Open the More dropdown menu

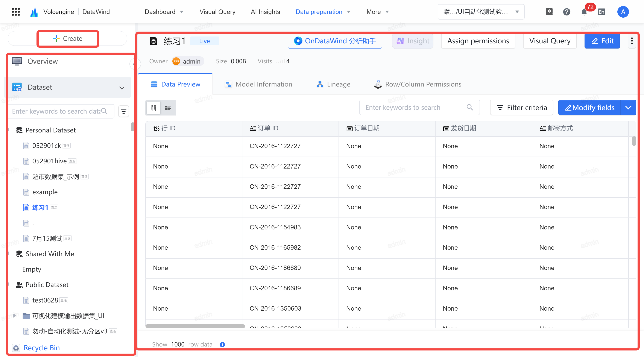(378, 12)
